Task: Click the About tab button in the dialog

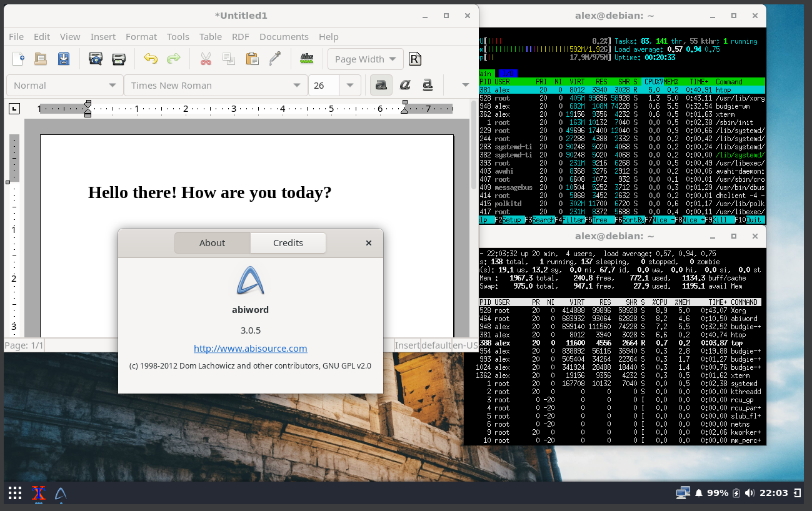Action: (x=212, y=243)
